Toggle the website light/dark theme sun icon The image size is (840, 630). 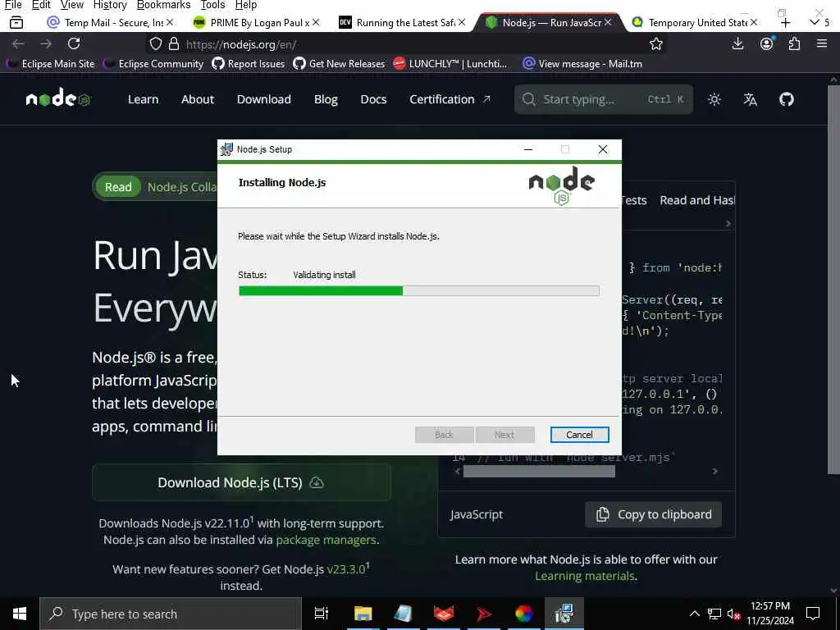click(714, 99)
